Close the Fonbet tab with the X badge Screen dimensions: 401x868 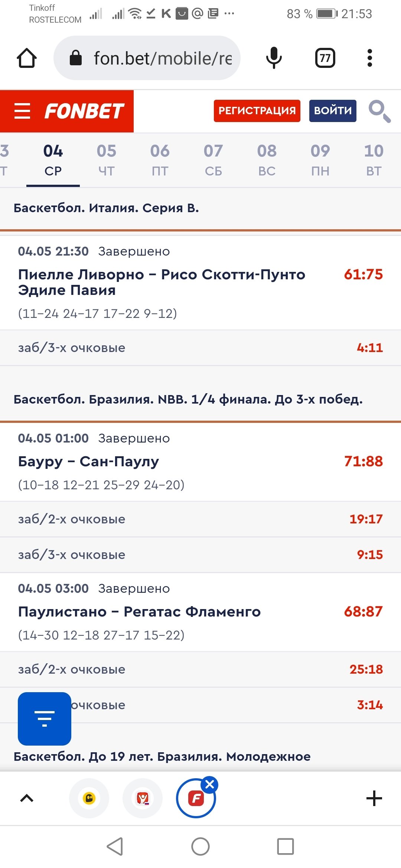click(x=210, y=785)
